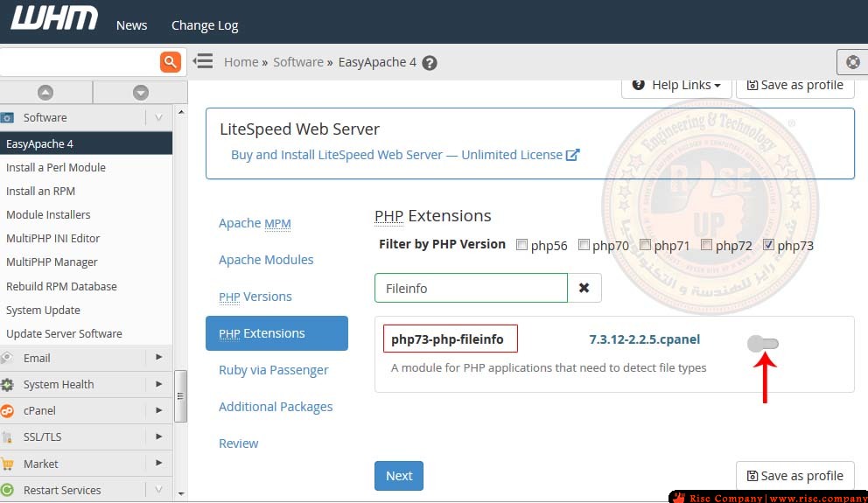Click the SSL/TLS section icon
This screenshot has height=503, width=868.
click(7, 437)
